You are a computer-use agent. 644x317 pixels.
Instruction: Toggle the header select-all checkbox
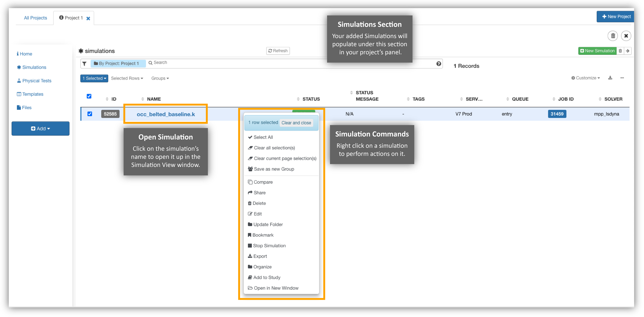[89, 96]
